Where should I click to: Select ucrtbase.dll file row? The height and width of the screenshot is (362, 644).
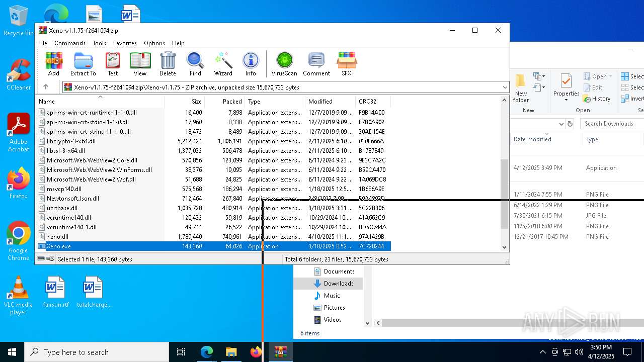click(x=213, y=208)
